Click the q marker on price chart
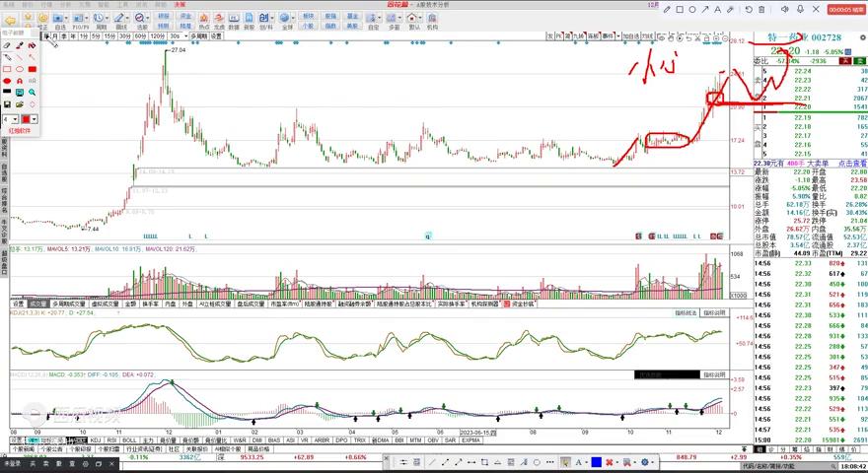The height and width of the screenshot is (473, 868). pyautogui.click(x=427, y=236)
